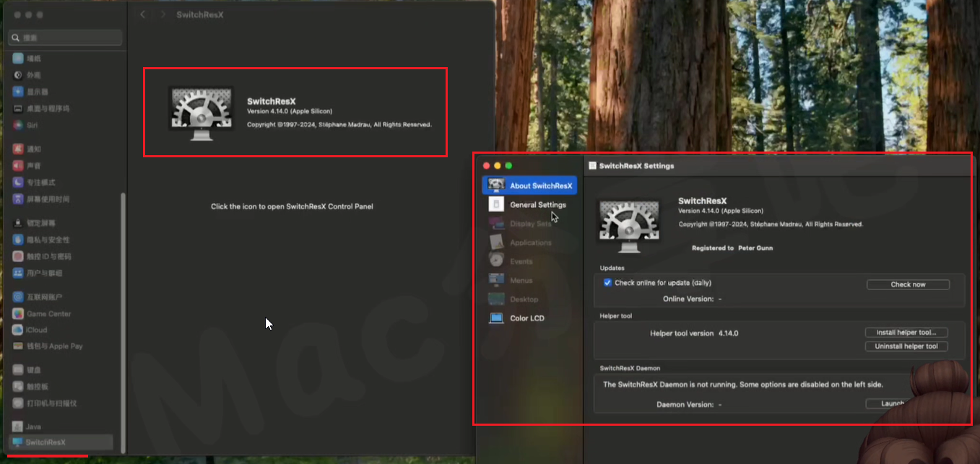Image resolution: width=980 pixels, height=464 pixels.
Task: Open 打印机与扫描仪 printer icon
Action: (18, 403)
